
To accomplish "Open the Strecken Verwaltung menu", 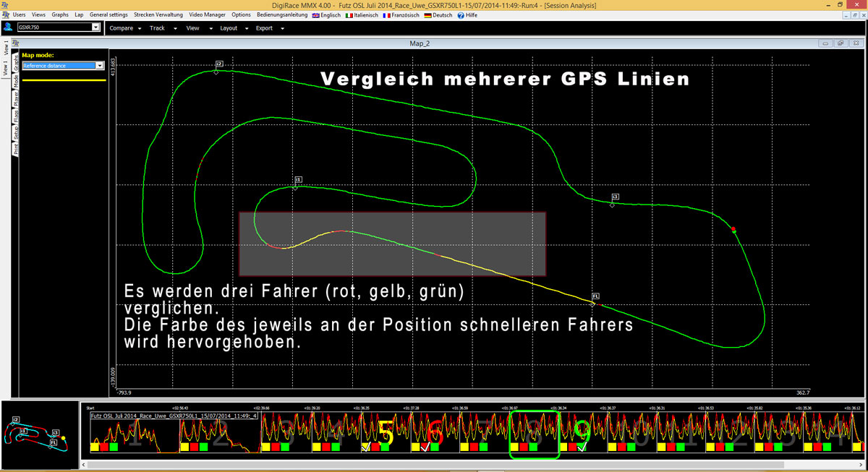I will 159,14.
